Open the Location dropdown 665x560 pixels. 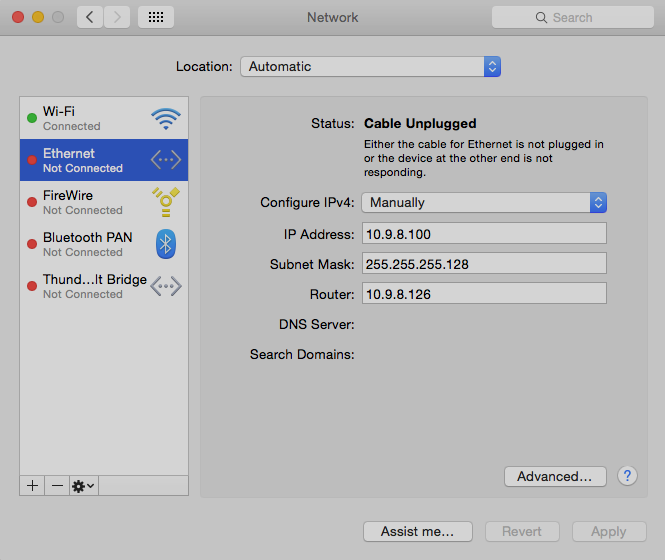(370, 67)
